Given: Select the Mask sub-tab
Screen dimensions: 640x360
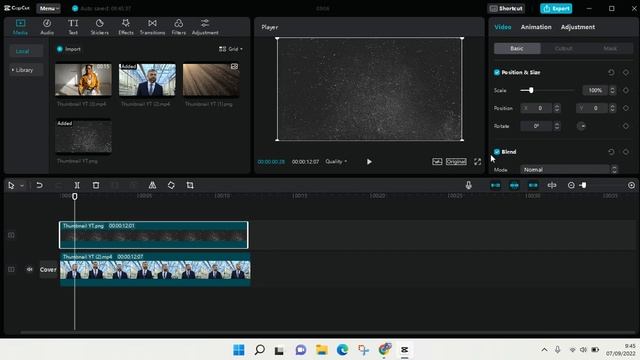Looking at the screenshot, I should 610,49.
